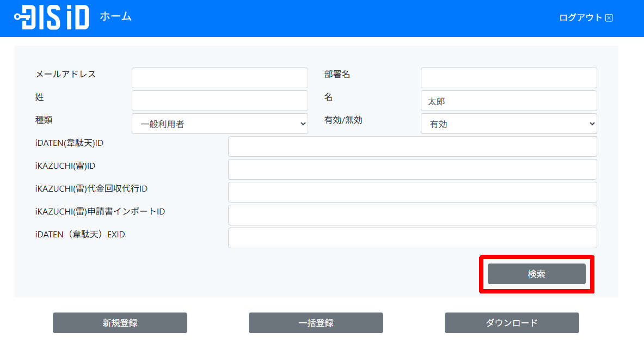Select the iKAZUCHI(雷)代金回収代行ID field
Image resolution: width=644 pixels, height=343 pixels.
[x=412, y=192]
